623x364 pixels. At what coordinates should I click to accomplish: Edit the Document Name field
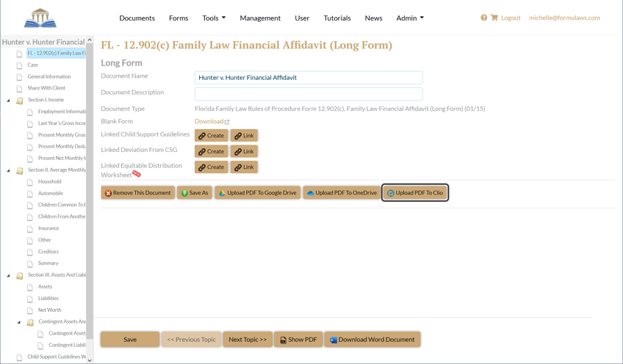pos(309,77)
